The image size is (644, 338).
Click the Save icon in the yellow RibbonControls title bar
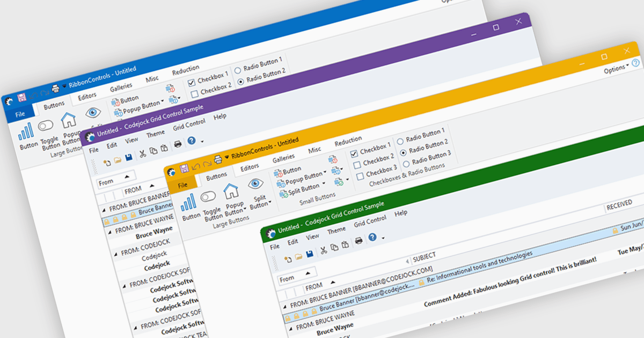(184, 168)
